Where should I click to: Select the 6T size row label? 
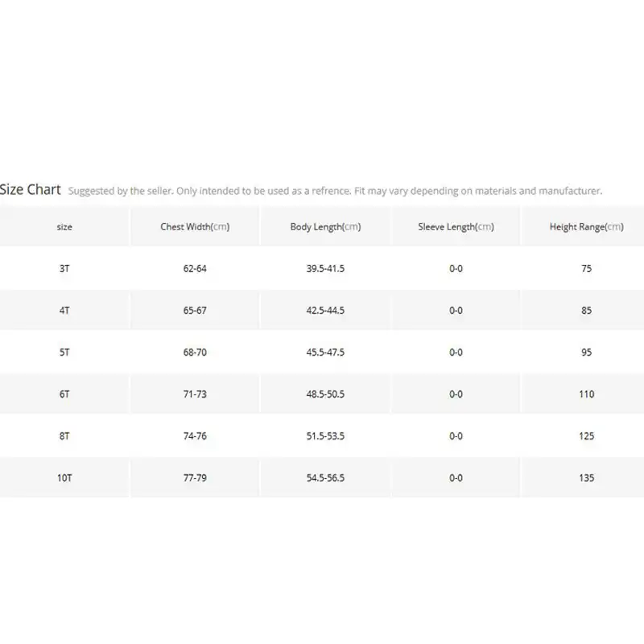pyautogui.click(x=64, y=394)
